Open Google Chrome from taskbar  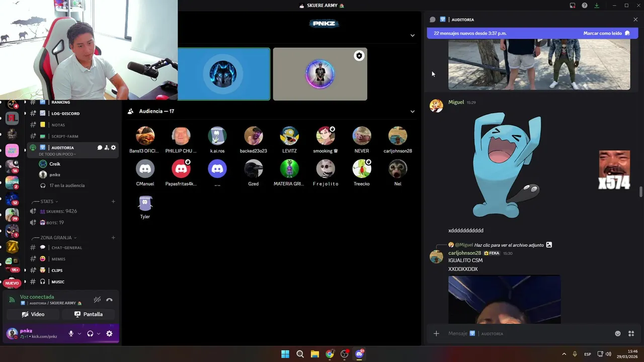tap(330, 354)
